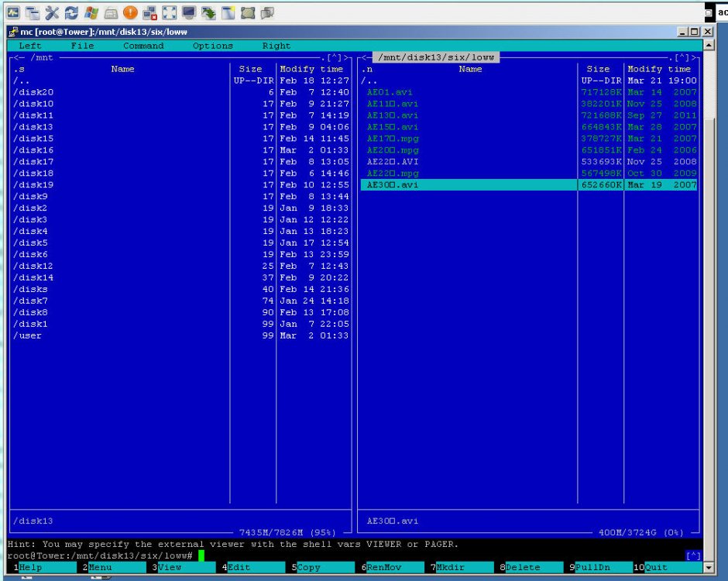
Task: Open right panel history [^] list
Action: point(682,57)
